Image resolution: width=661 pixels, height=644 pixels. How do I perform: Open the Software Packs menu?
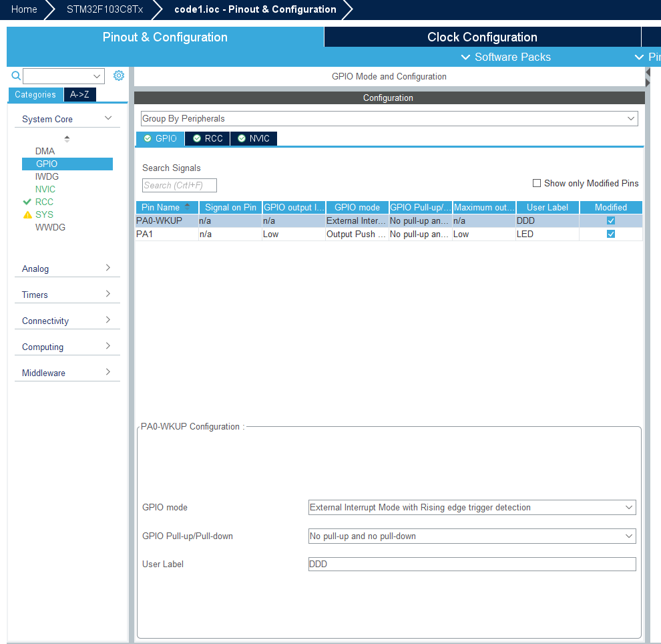[x=506, y=57]
